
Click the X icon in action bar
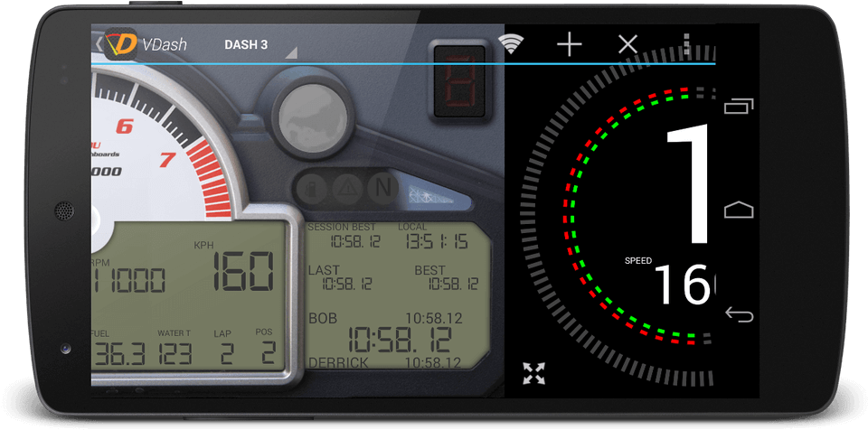627,44
